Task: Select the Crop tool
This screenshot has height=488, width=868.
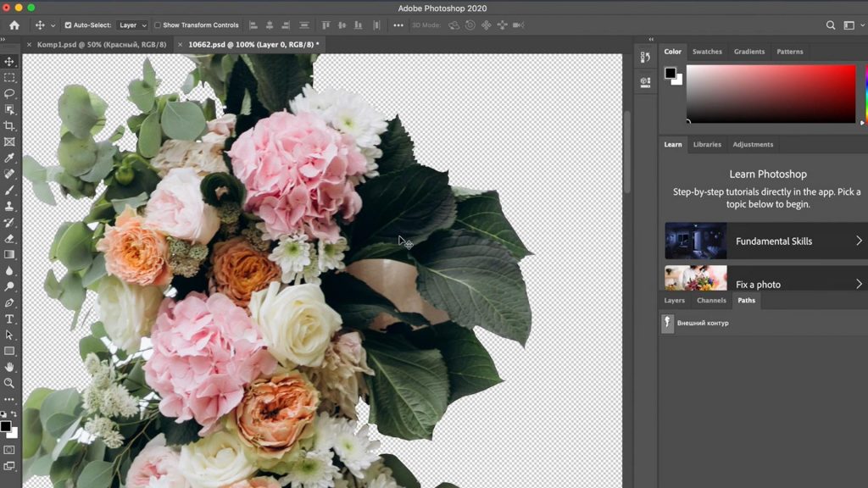Action: [x=9, y=125]
